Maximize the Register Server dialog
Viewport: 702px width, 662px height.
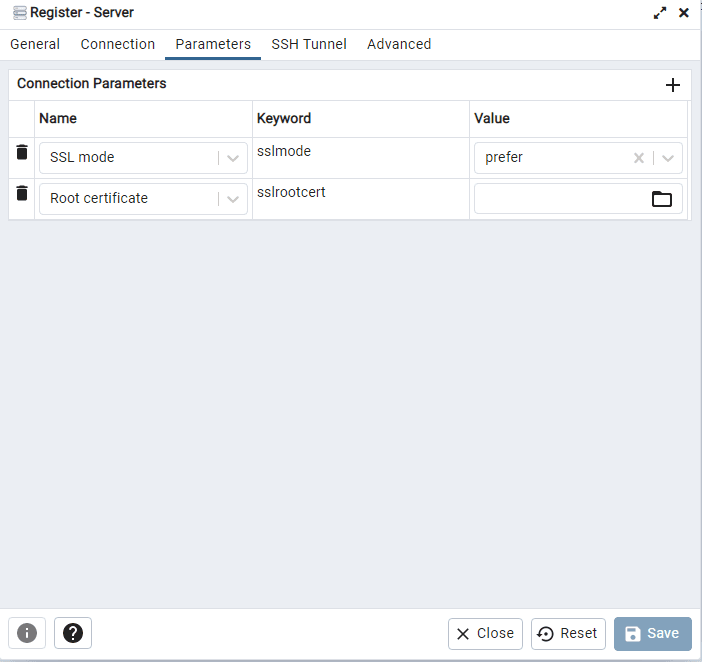659,13
